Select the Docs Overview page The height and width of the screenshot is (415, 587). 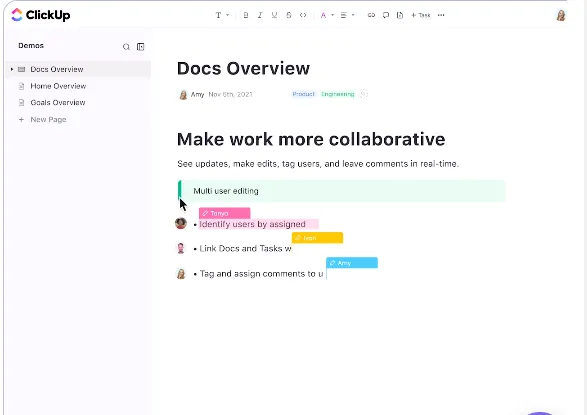tap(78, 69)
